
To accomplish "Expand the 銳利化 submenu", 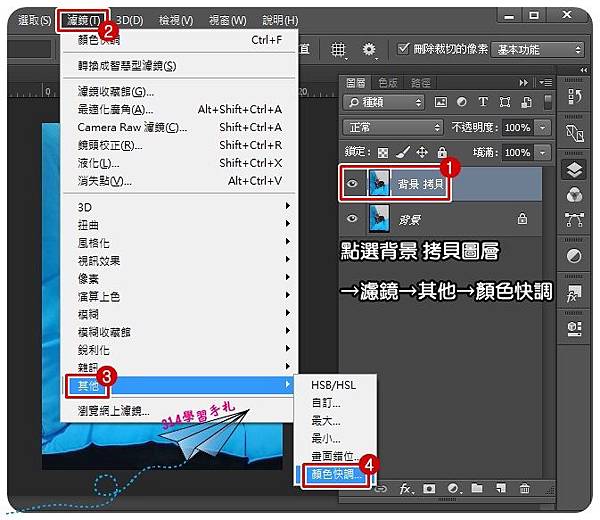I will (x=179, y=350).
